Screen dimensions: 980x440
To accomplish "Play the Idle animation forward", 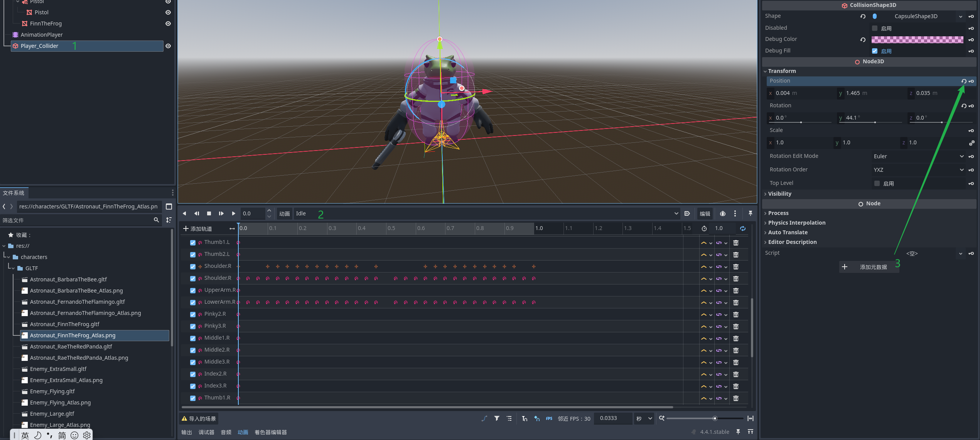I will pyautogui.click(x=233, y=213).
